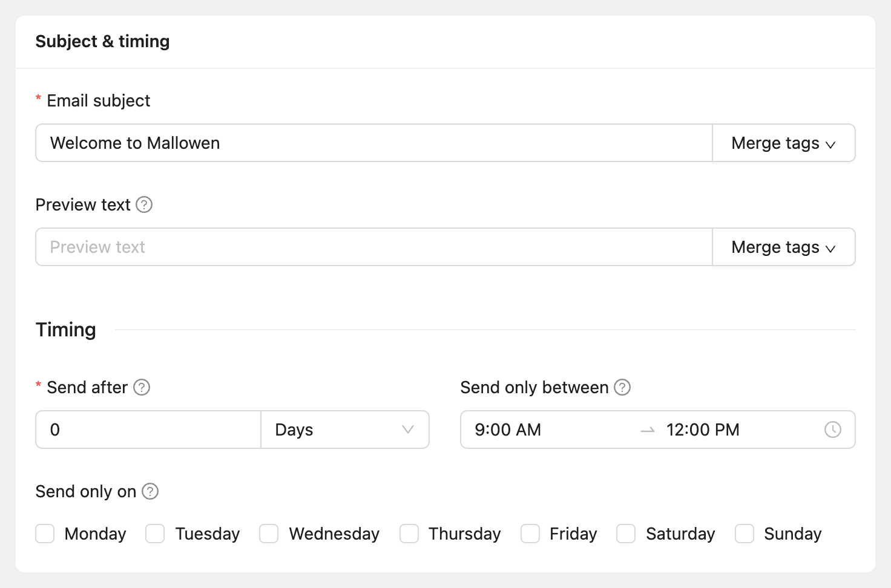Check the Wednesday box
This screenshot has height=588, width=891.
coord(269,534)
